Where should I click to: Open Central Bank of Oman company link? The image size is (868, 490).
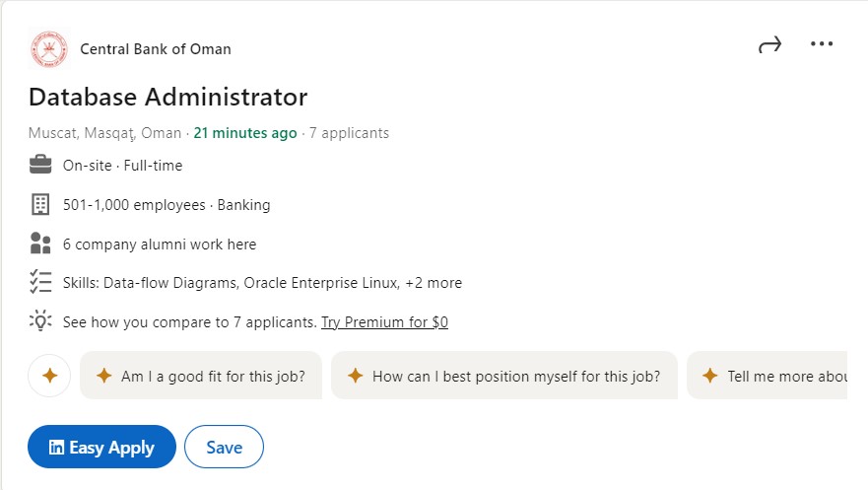click(x=155, y=49)
